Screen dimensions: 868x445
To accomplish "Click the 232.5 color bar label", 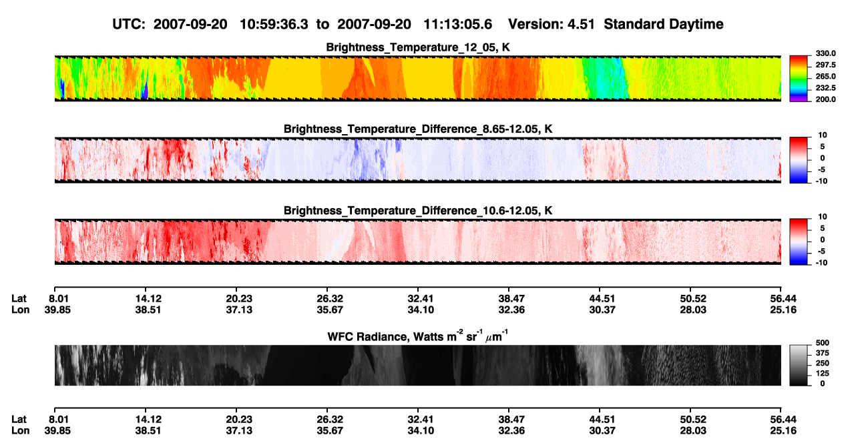I will [x=826, y=87].
